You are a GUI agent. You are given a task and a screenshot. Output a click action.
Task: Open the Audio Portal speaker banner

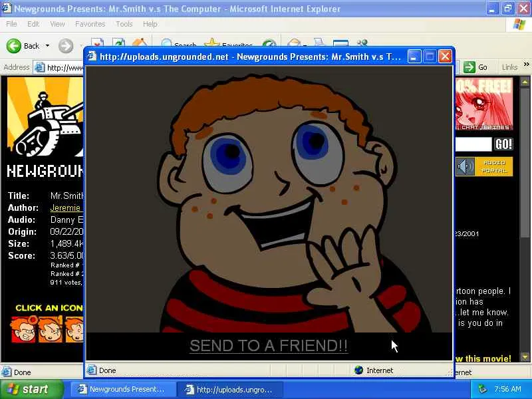click(484, 167)
